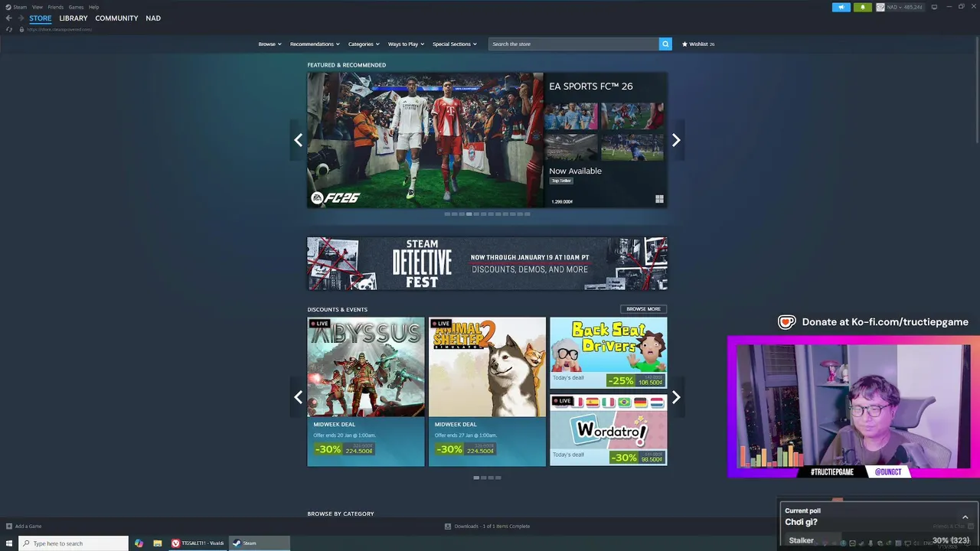Click the store URL address text

pyautogui.click(x=60, y=29)
